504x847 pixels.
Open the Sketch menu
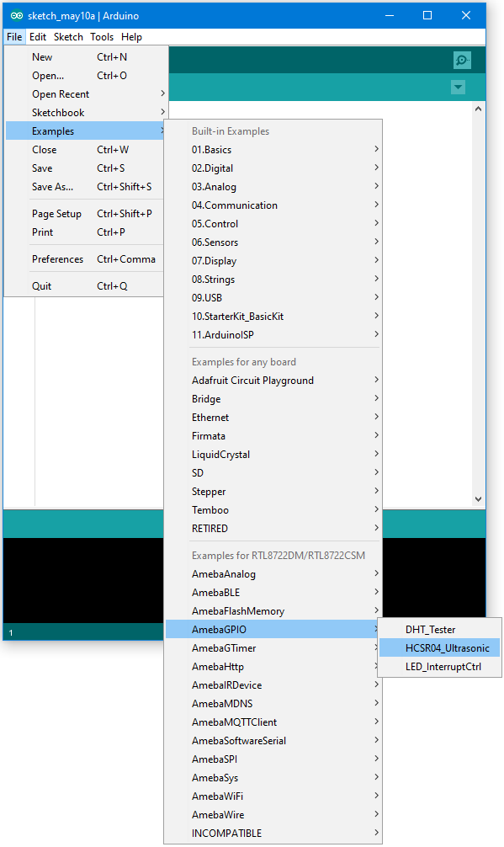click(x=68, y=37)
